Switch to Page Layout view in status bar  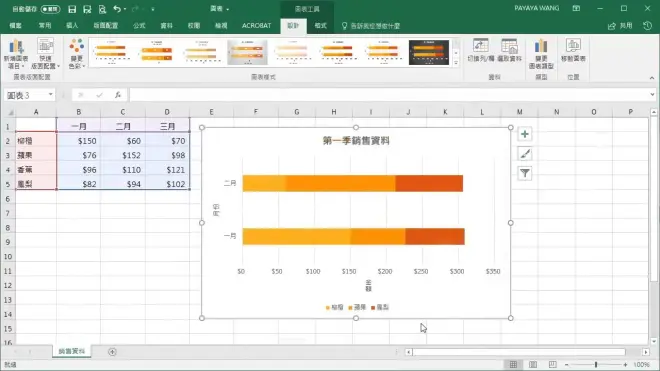533,364
